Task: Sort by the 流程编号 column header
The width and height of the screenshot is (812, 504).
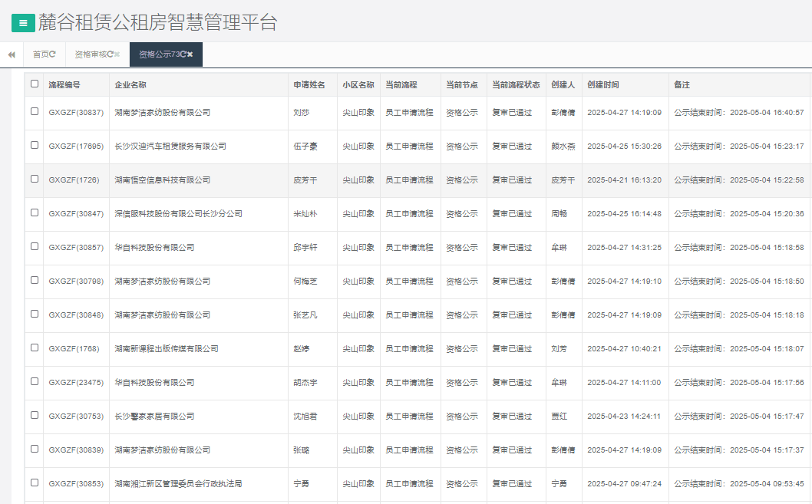Action: point(64,84)
